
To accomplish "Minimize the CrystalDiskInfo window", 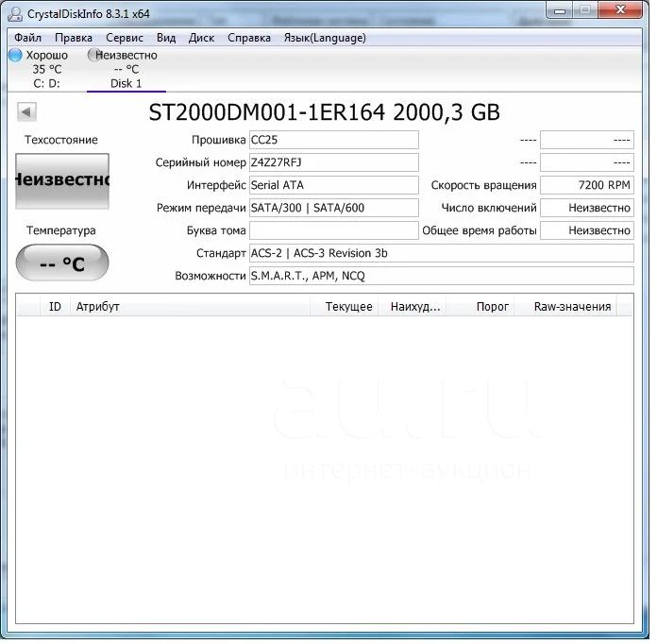I will point(560,10).
